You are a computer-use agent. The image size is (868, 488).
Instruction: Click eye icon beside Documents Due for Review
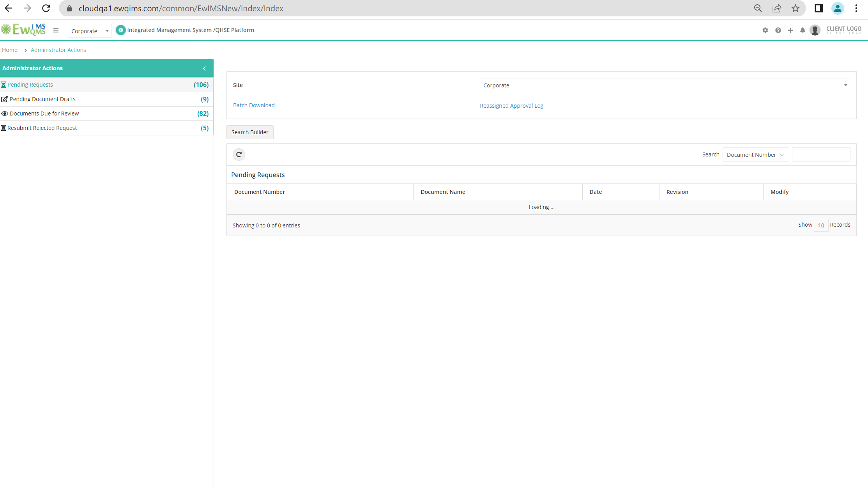click(5, 114)
